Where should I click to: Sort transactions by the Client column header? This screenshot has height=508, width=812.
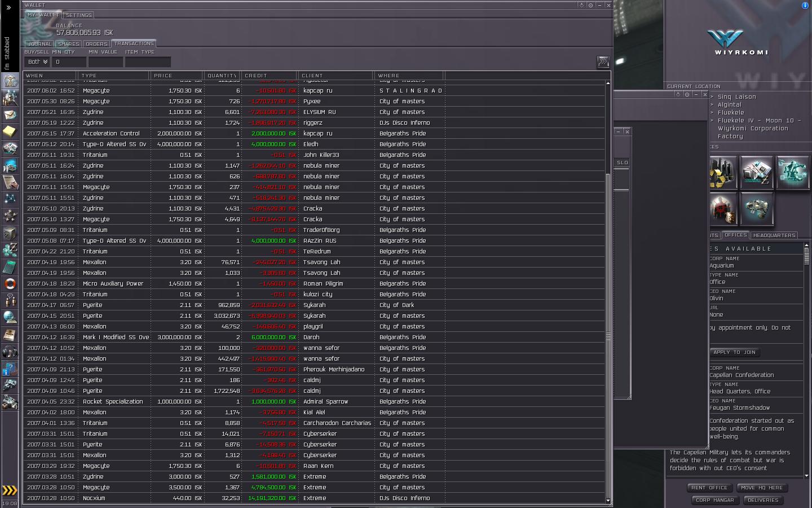click(336, 75)
